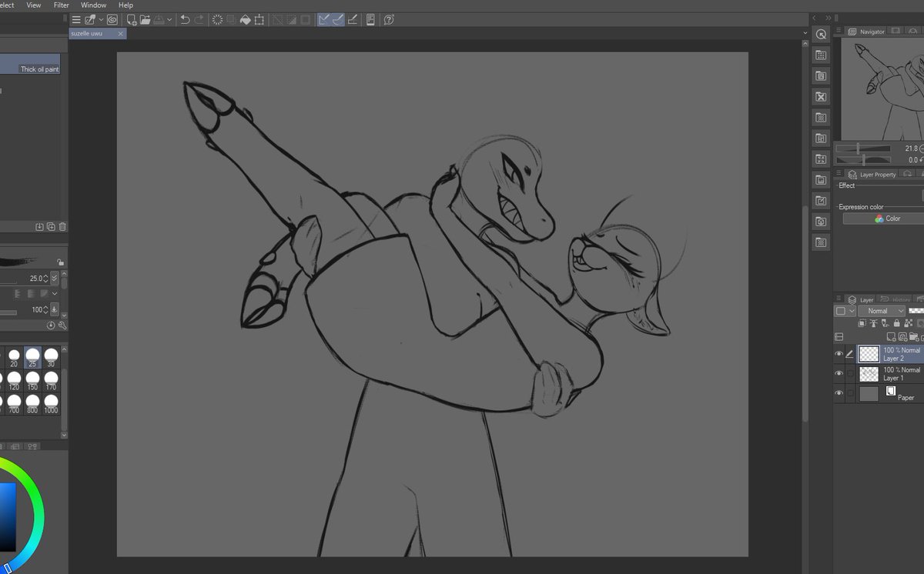Image resolution: width=924 pixels, height=574 pixels.
Task: Redo the last undone action
Action: 199,19
